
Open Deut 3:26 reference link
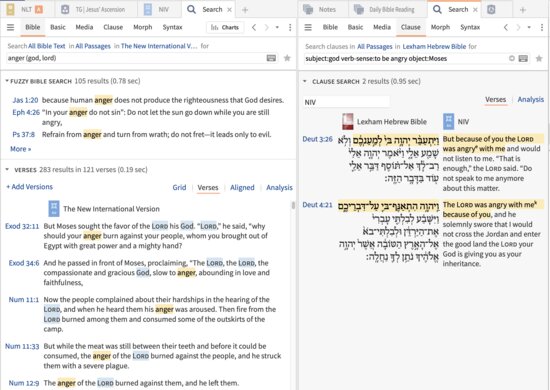[x=317, y=139]
